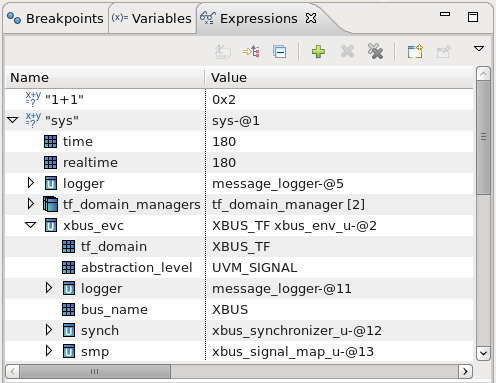
Task: Minimize the Expressions view panel
Action: (445, 14)
